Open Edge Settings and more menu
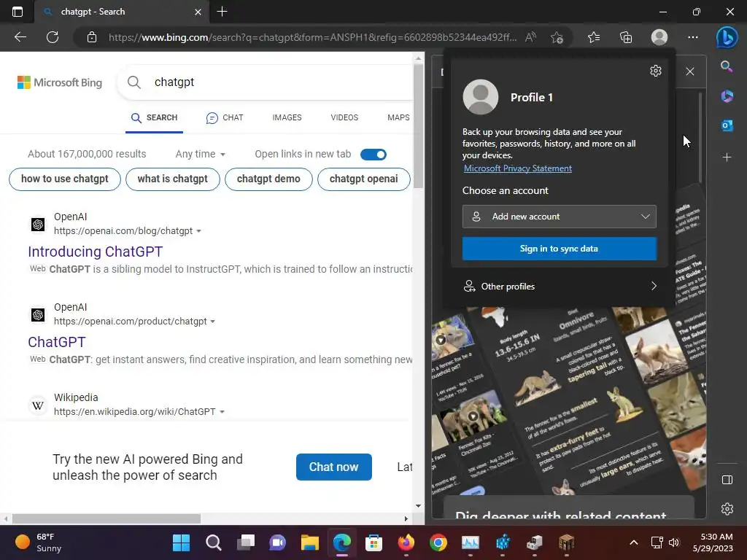 (693, 37)
